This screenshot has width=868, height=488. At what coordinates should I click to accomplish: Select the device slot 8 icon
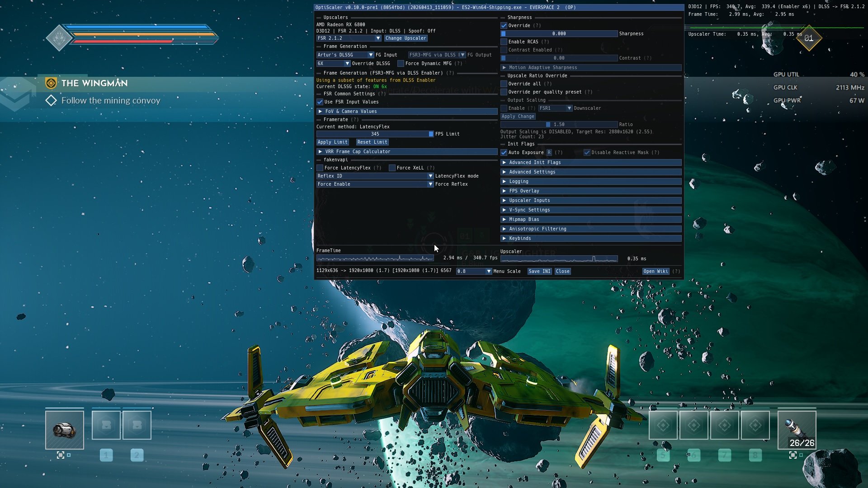(x=755, y=425)
